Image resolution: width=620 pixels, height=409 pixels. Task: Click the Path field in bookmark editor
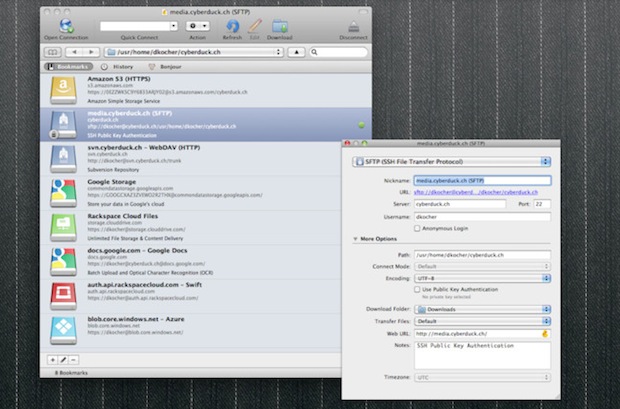click(482, 255)
